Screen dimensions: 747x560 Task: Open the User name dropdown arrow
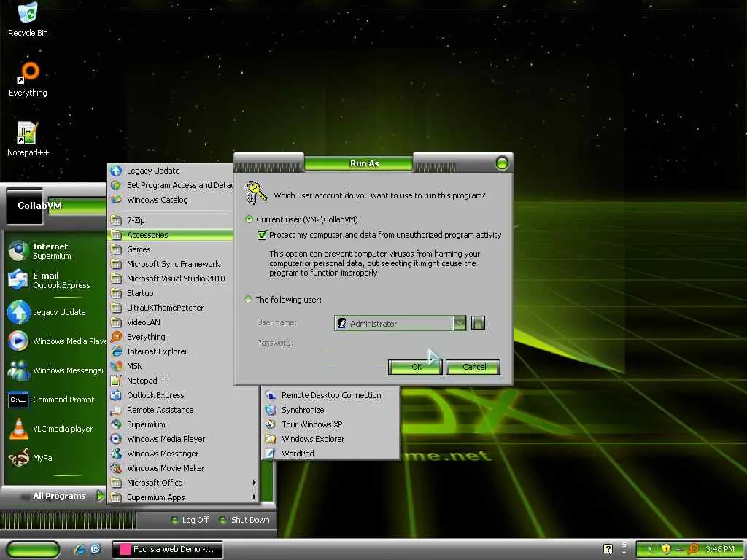[460, 323]
